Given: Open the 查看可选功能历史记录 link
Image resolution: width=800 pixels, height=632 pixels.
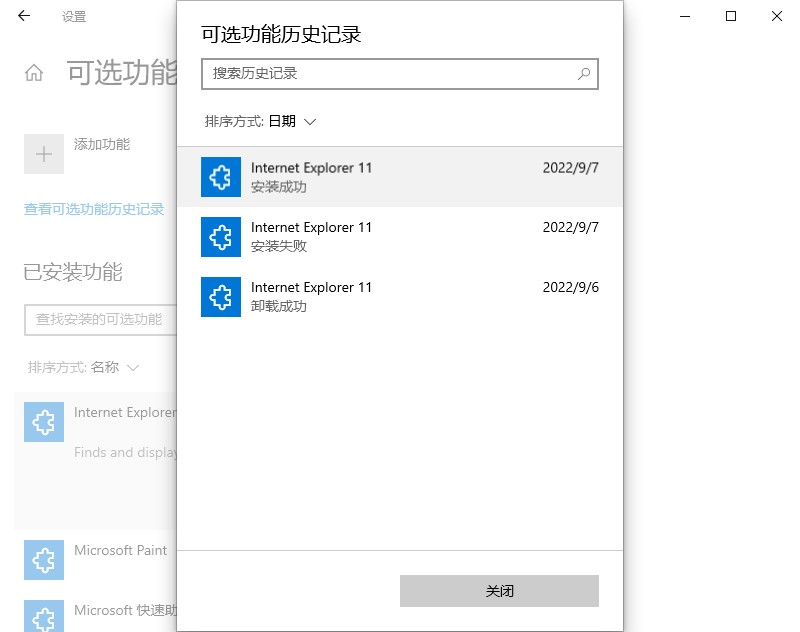Looking at the screenshot, I should click(94, 209).
